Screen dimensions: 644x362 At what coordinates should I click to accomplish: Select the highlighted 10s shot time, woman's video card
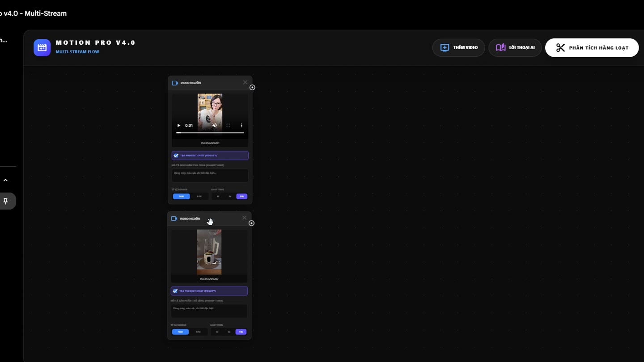point(242,196)
